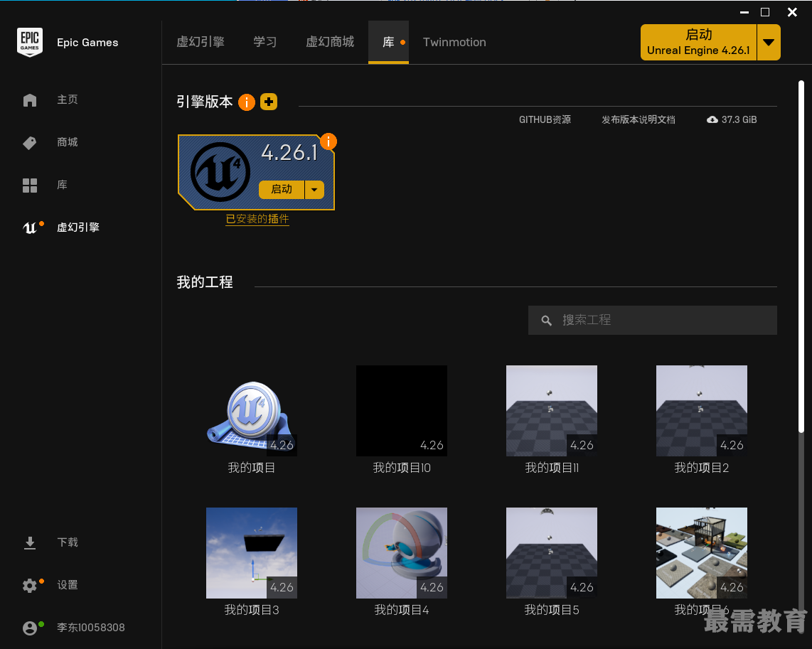Expand the 4.26.1 card launch options arrow
812x649 pixels.
[314, 190]
